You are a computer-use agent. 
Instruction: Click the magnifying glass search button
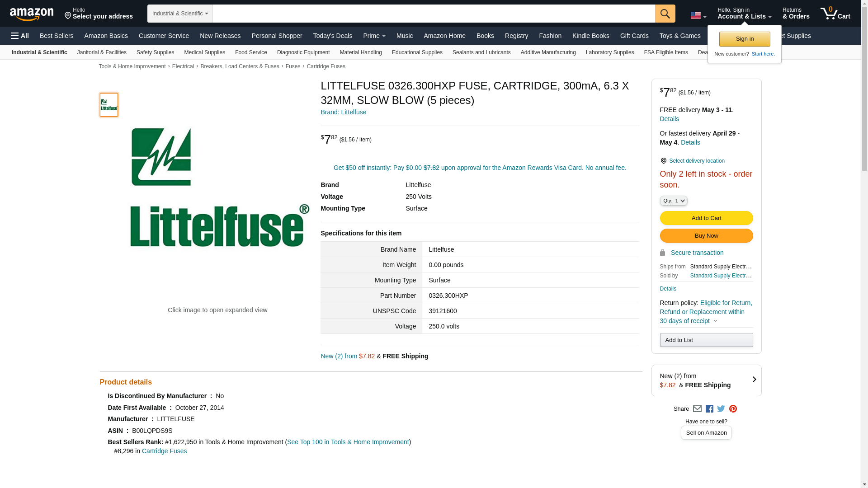665,14
